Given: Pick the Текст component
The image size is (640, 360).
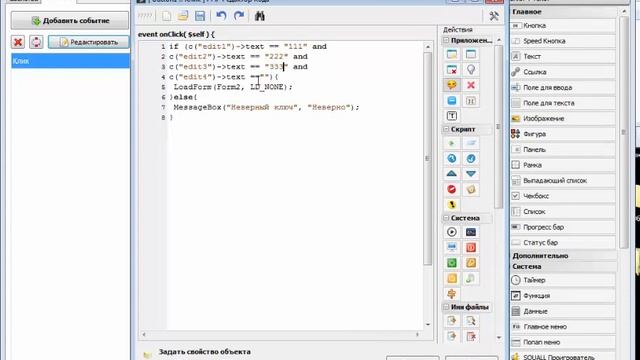Looking at the screenshot, I should 563,56.
